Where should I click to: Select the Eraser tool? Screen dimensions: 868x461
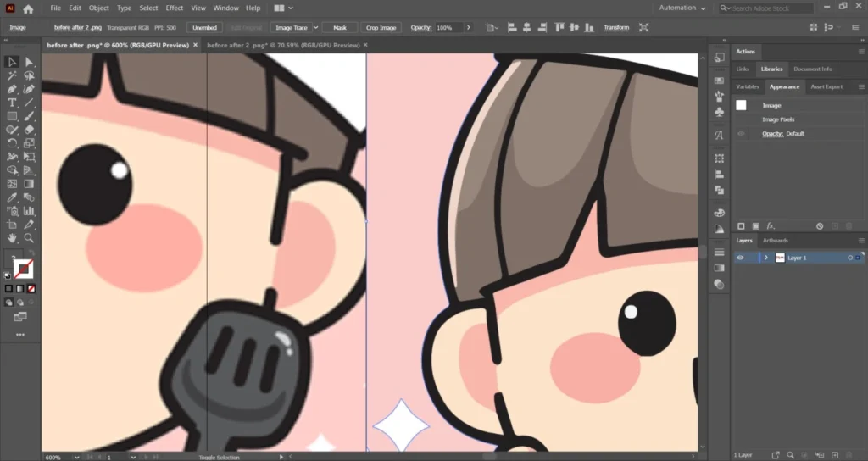(29, 130)
